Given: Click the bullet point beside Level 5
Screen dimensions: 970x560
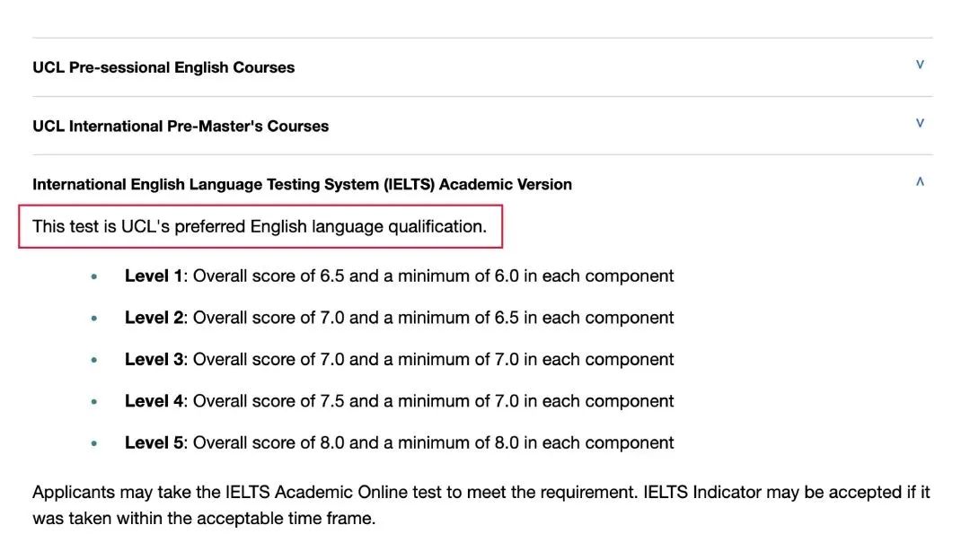Looking at the screenshot, I should (x=93, y=443).
